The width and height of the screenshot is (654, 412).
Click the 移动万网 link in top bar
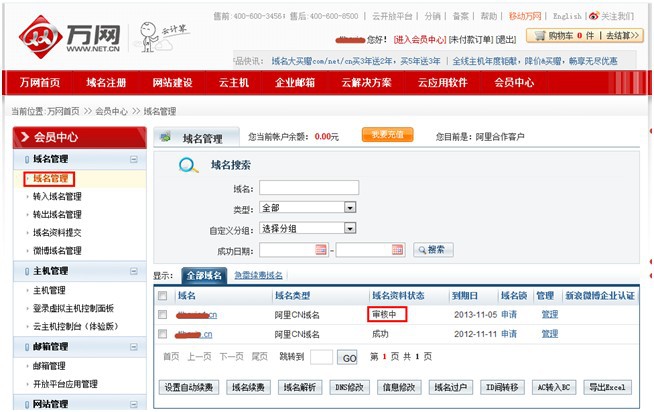[x=525, y=16]
